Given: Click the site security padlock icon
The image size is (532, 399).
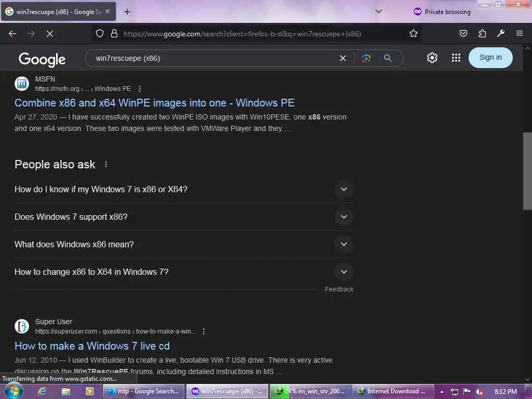Looking at the screenshot, I should point(114,34).
